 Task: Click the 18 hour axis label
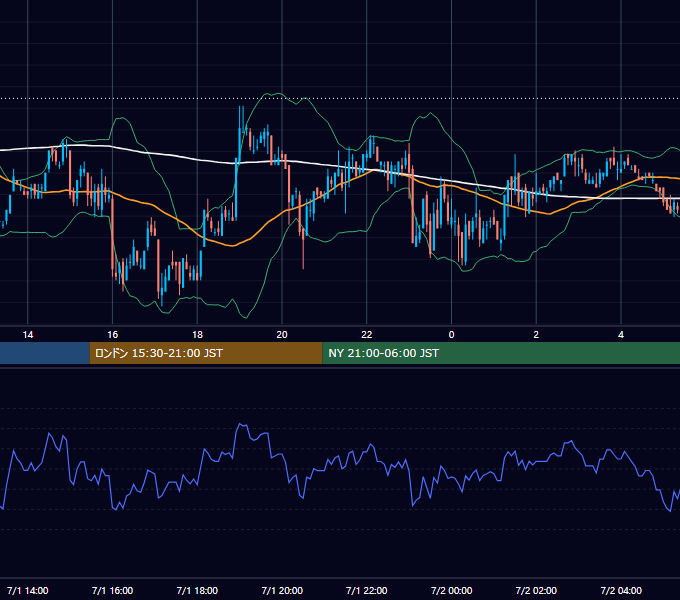point(197,335)
